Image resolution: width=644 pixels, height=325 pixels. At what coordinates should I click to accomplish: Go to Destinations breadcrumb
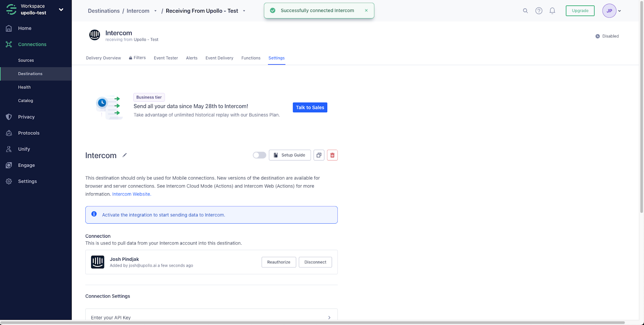104,11
